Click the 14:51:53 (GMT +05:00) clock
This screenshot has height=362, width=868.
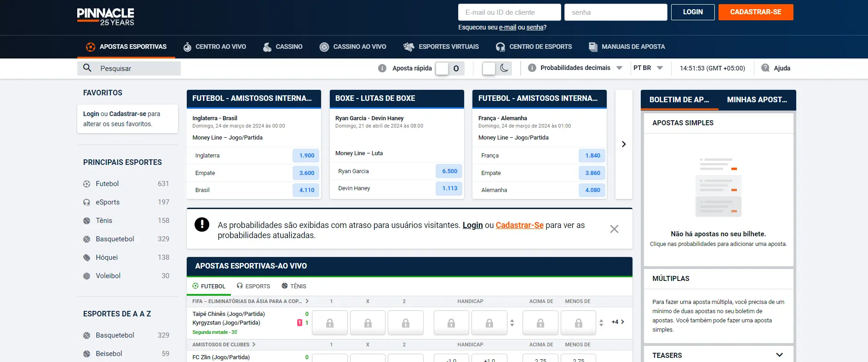pos(713,68)
